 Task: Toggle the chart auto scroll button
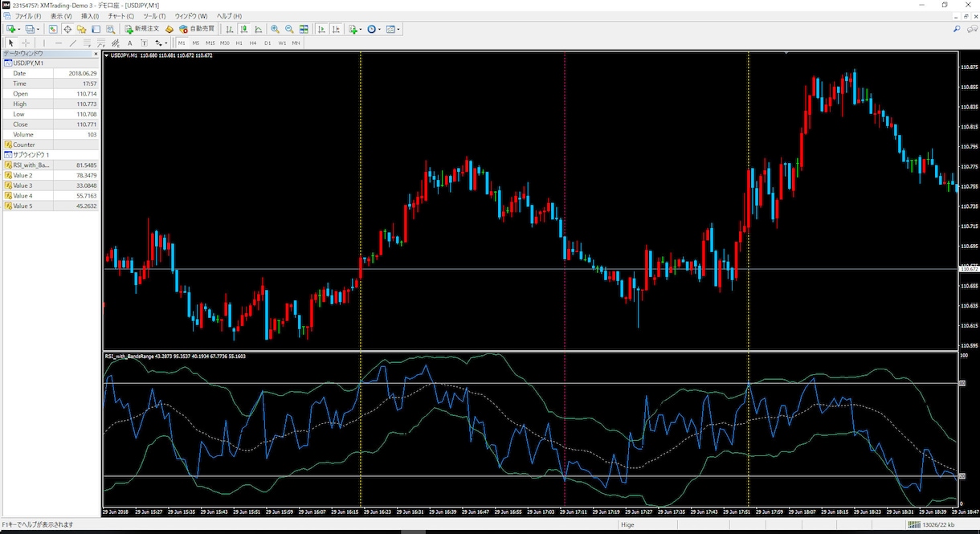pyautogui.click(x=321, y=29)
